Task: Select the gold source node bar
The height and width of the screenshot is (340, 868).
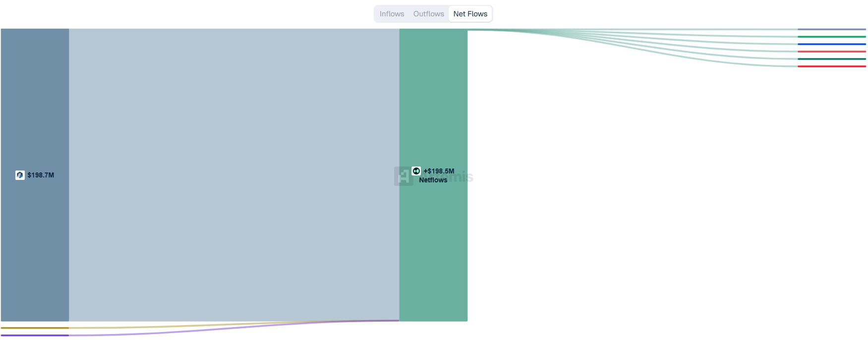Action: tap(35, 328)
